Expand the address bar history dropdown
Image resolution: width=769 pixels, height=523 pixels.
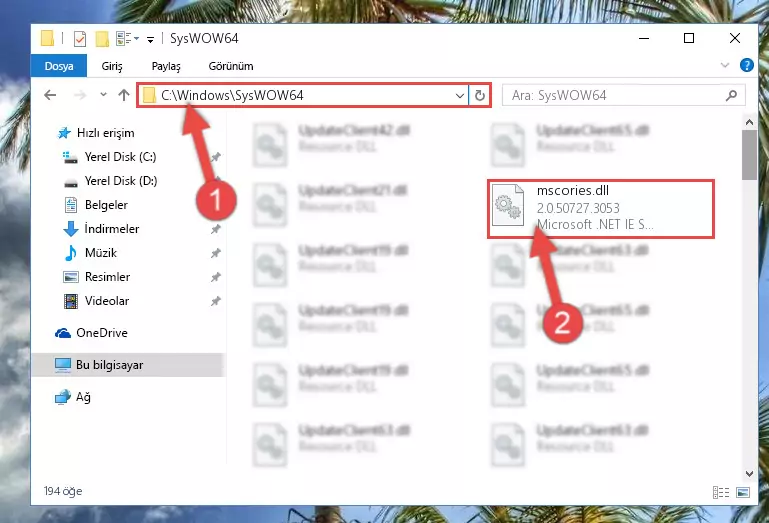click(460, 95)
